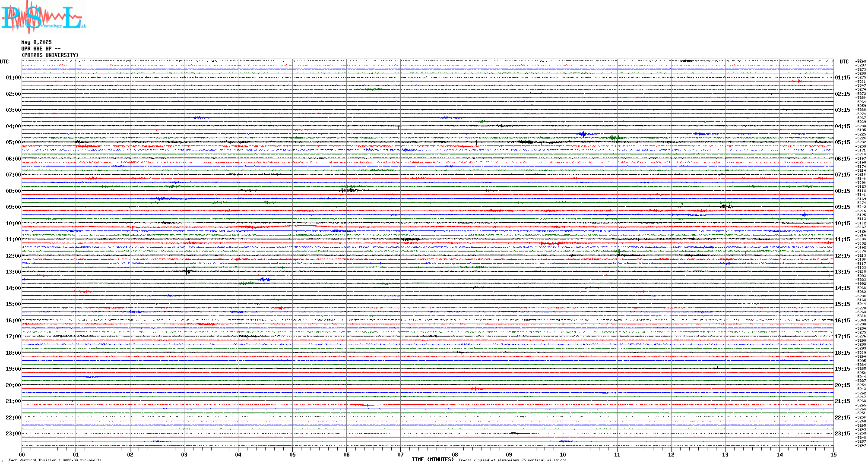Click the '21:00' hour label
The image size is (868, 466).
(x=13, y=401)
